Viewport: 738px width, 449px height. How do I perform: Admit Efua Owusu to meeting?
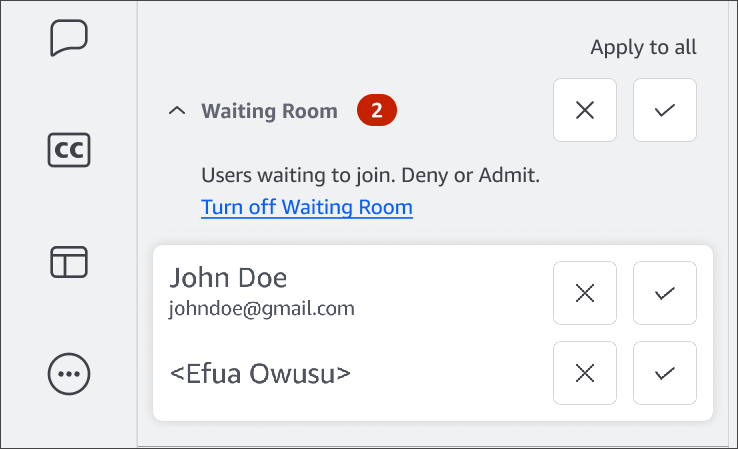(x=665, y=373)
